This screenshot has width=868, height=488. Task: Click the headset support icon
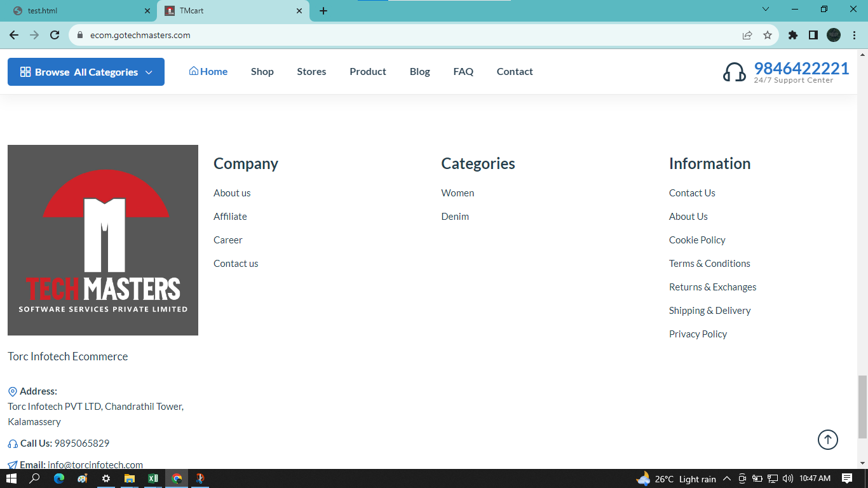[734, 72]
